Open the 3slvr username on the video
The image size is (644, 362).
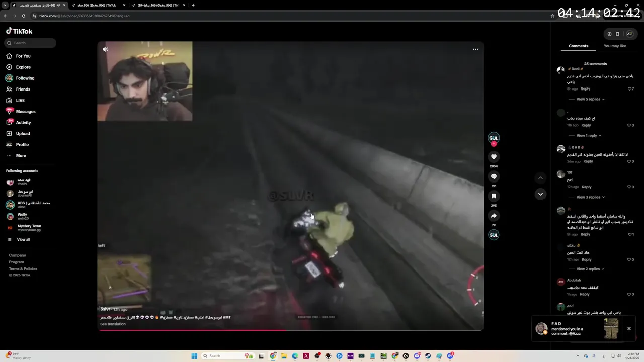105,309
